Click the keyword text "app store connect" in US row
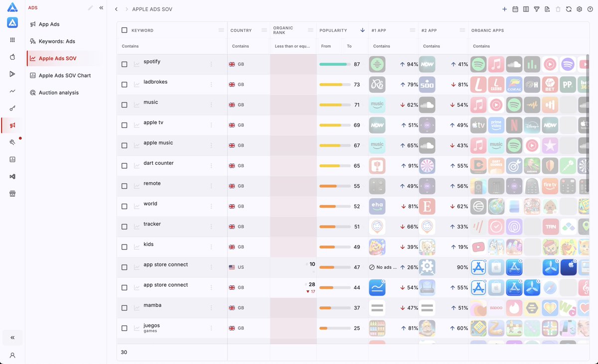598x364 pixels. point(165,264)
